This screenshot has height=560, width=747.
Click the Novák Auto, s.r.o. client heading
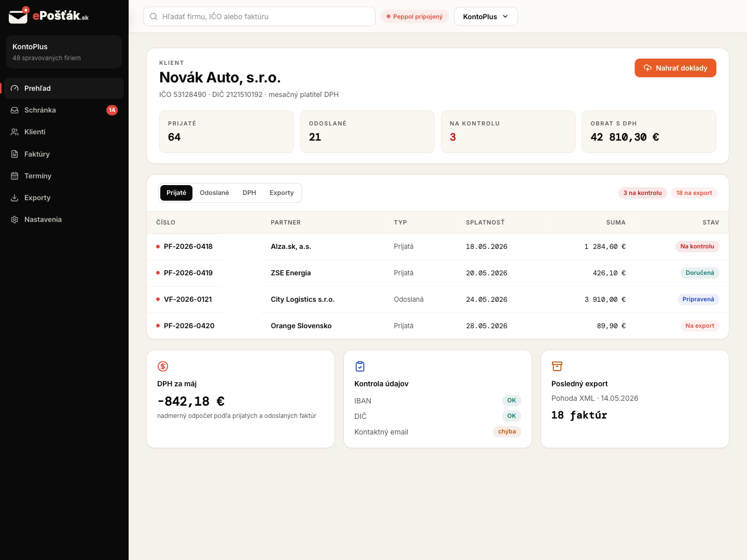click(x=220, y=77)
